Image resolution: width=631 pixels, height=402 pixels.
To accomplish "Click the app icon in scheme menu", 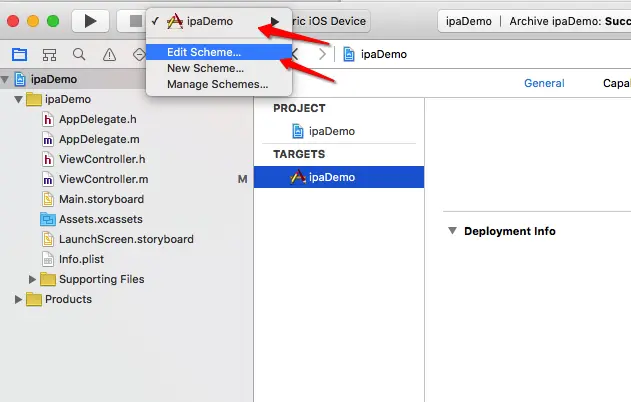I will tap(175, 21).
